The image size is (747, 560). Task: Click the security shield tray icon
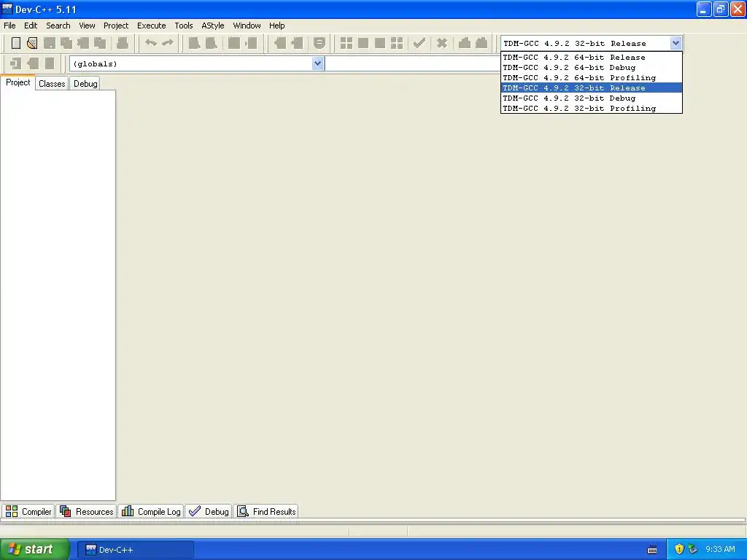point(679,549)
